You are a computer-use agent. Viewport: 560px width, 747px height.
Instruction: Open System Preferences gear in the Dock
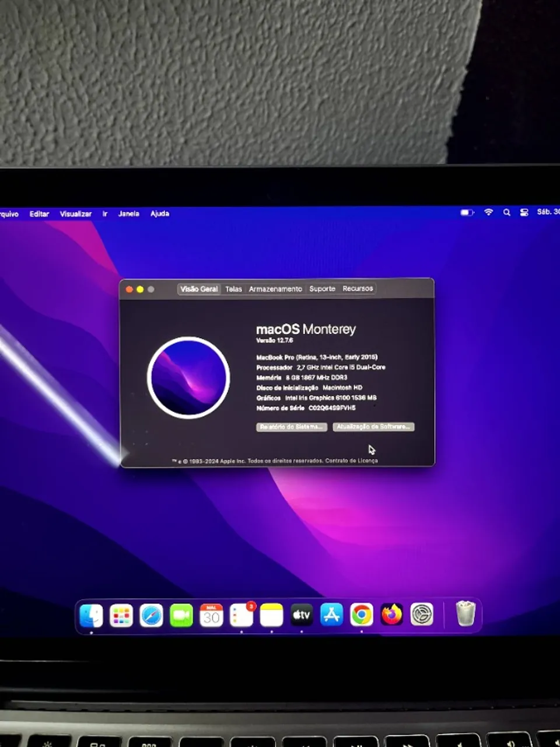pyautogui.click(x=422, y=615)
